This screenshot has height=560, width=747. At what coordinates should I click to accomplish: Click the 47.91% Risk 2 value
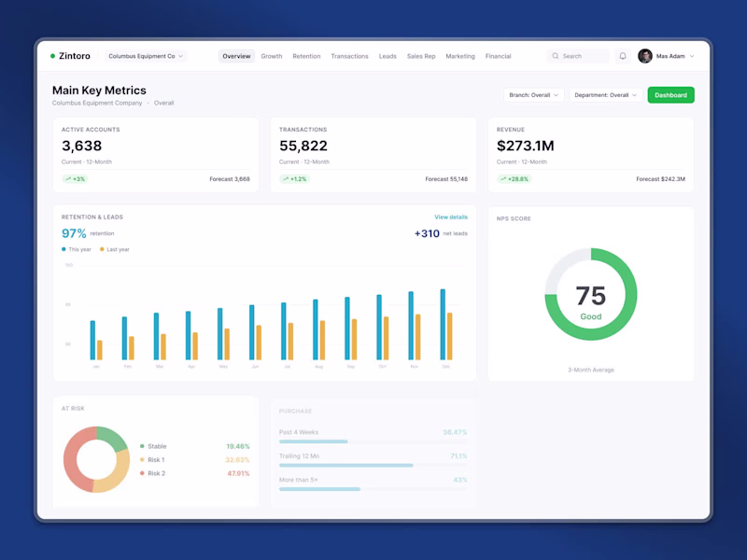click(x=238, y=473)
